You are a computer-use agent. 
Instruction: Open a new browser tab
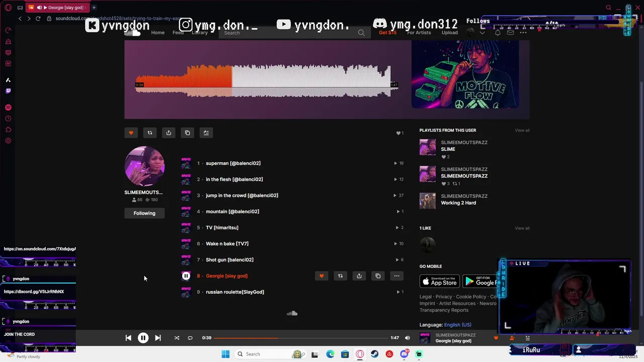pyautogui.click(x=94, y=8)
